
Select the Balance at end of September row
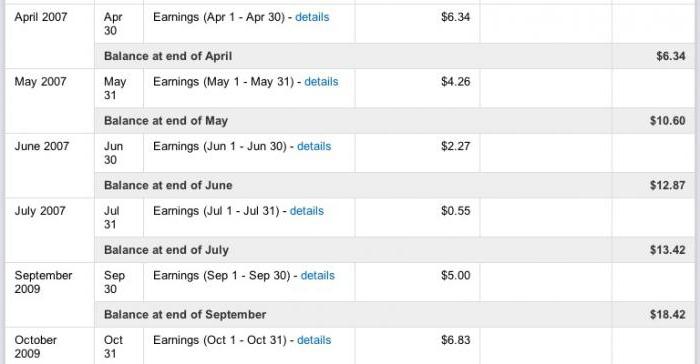395,314
